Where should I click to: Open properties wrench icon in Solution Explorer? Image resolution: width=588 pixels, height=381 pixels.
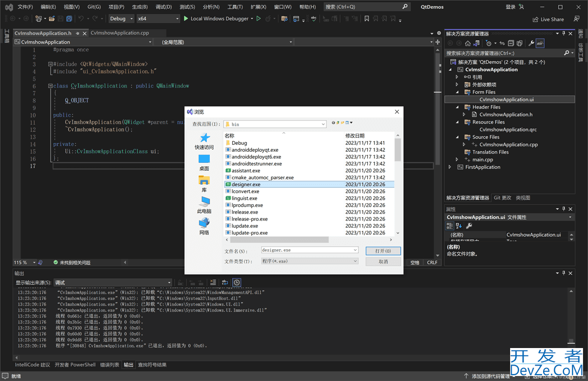pos(532,43)
